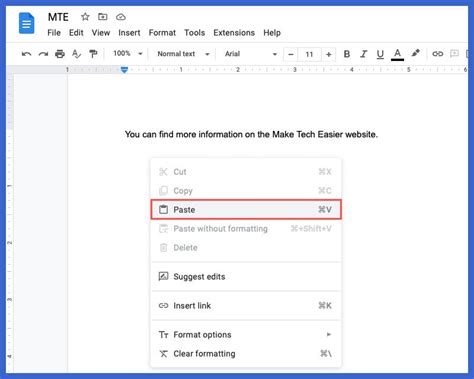
Task: Star the MTE document
Action: (x=85, y=17)
